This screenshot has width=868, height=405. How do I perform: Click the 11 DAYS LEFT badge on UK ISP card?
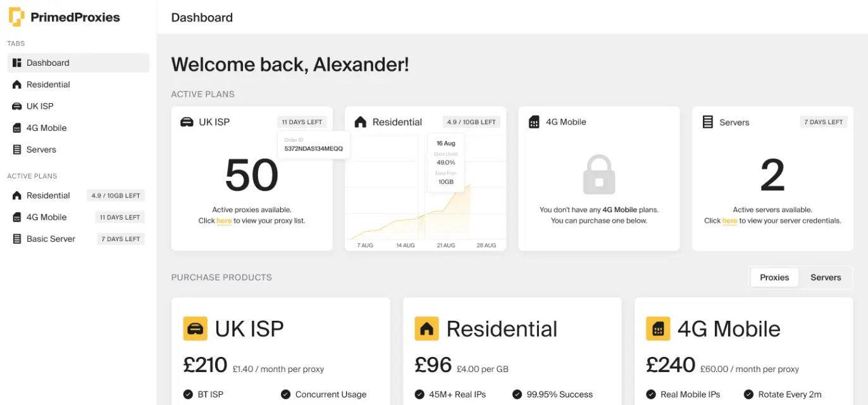302,122
